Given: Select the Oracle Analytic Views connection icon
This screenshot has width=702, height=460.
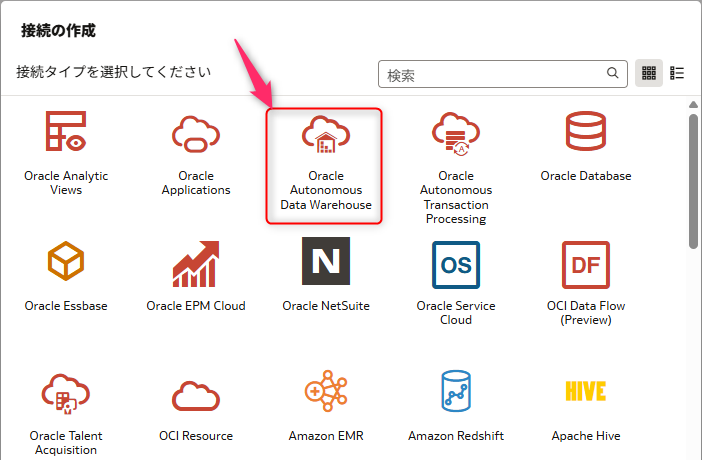Looking at the screenshot, I should (66, 131).
